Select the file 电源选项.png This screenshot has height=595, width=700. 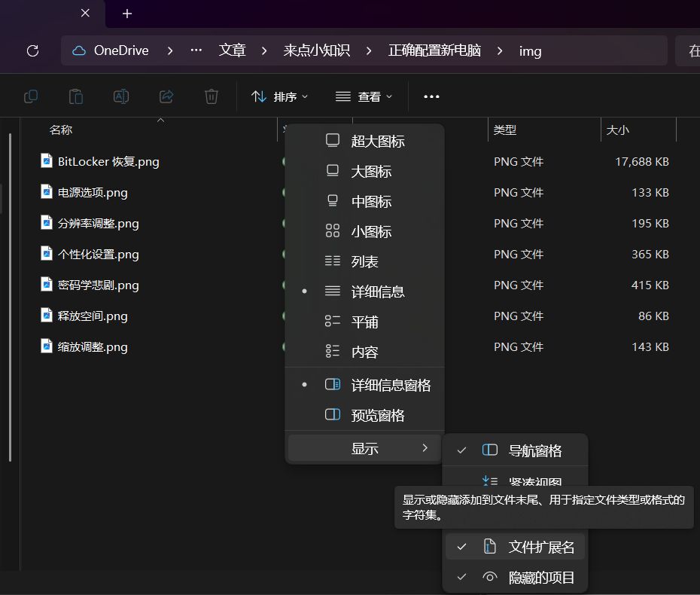(93, 193)
